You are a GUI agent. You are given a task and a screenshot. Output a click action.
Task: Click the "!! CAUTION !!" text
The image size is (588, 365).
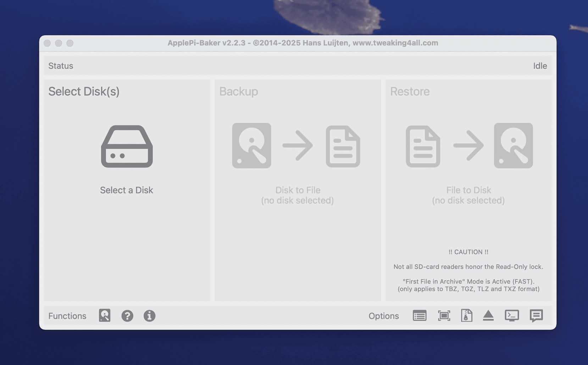coord(468,252)
